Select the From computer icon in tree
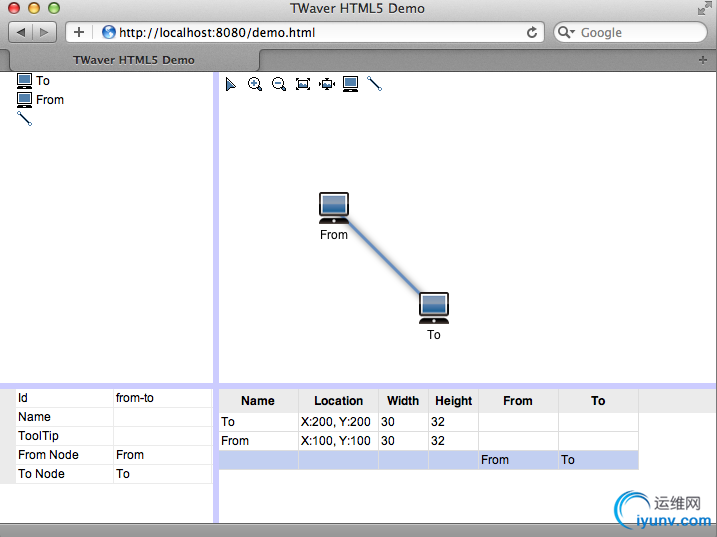 pyautogui.click(x=24, y=100)
